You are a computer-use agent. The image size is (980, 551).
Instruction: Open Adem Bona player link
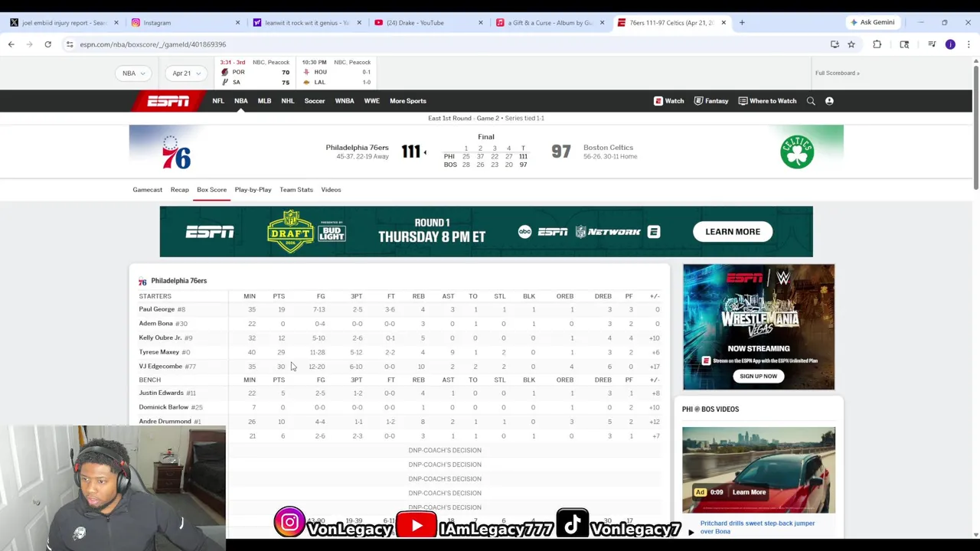(155, 324)
